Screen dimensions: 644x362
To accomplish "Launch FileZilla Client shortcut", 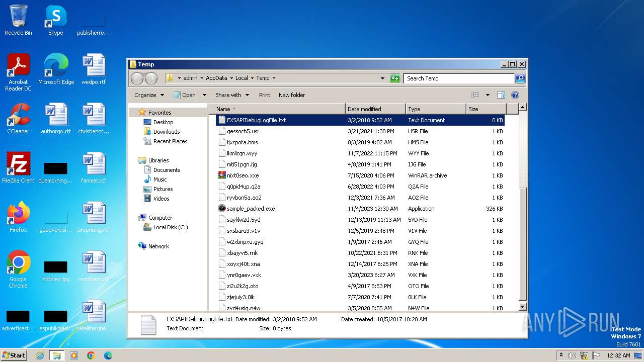I will pos(18,168).
